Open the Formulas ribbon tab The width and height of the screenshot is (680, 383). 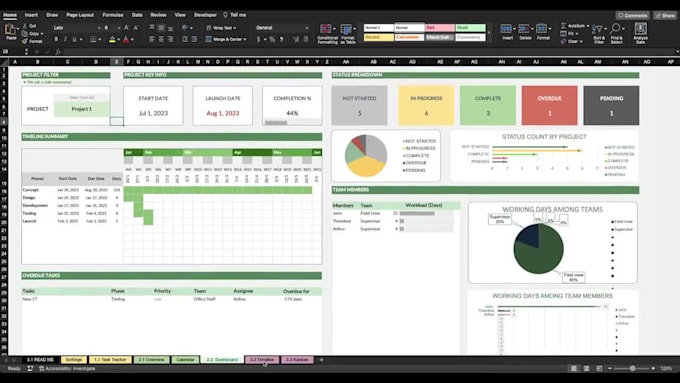click(113, 15)
